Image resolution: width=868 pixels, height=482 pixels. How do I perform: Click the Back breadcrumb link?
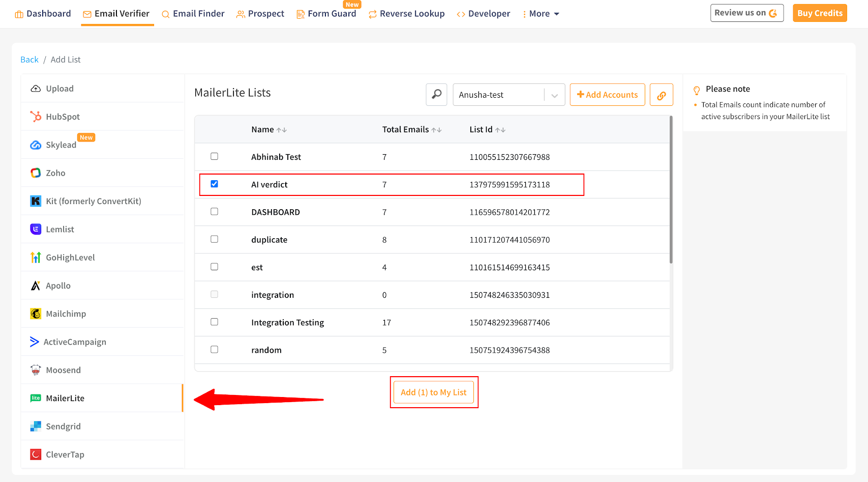click(29, 60)
